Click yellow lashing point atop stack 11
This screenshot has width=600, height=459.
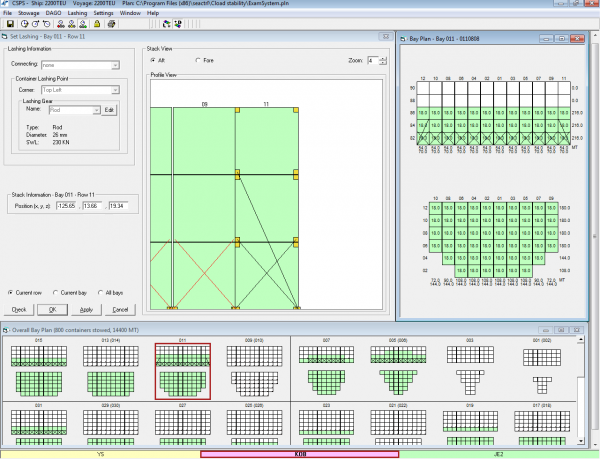[x=238, y=110]
